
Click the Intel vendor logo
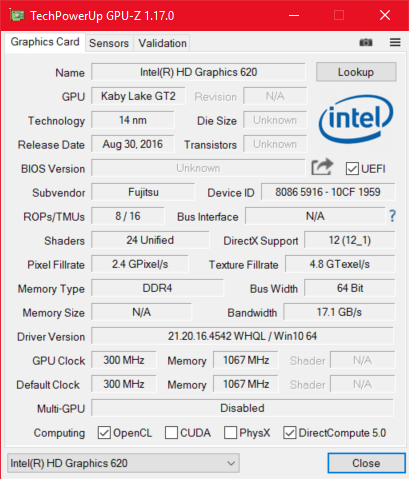click(x=356, y=119)
